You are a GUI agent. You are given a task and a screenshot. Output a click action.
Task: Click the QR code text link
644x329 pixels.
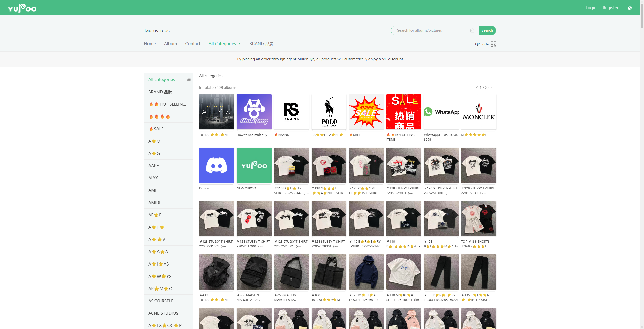(x=482, y=44)
